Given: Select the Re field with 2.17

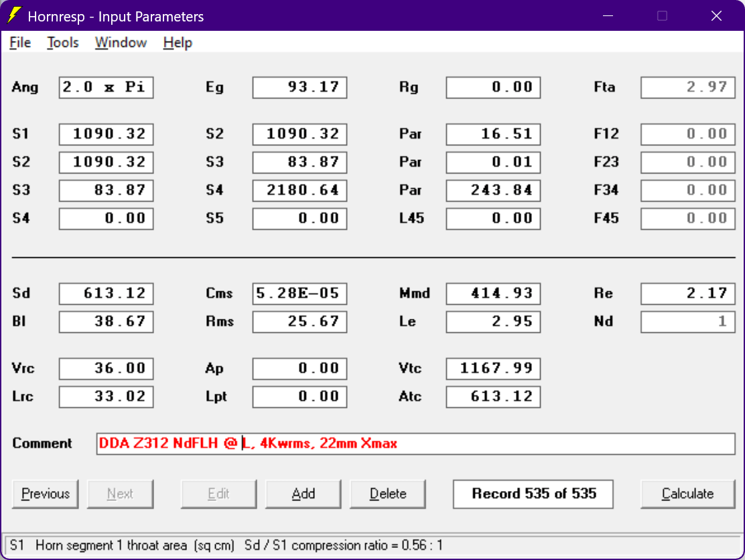Looking at the screenshot, I should pos(688,293).
